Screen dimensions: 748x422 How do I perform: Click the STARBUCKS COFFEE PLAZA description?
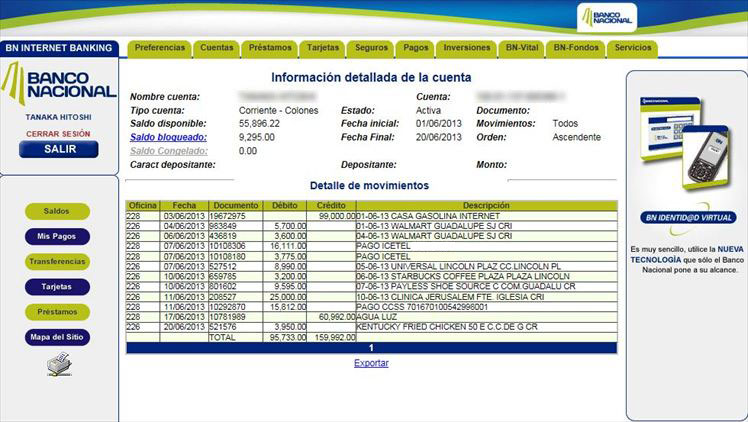point(463,277)
